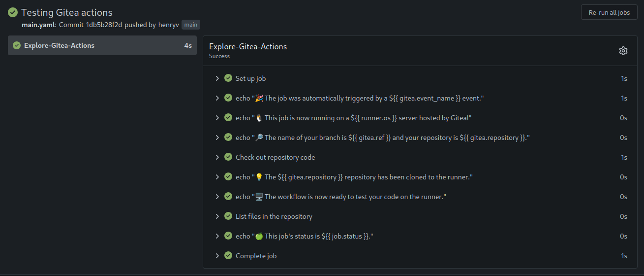Click success icon on Check out repository code

point(228,157)
